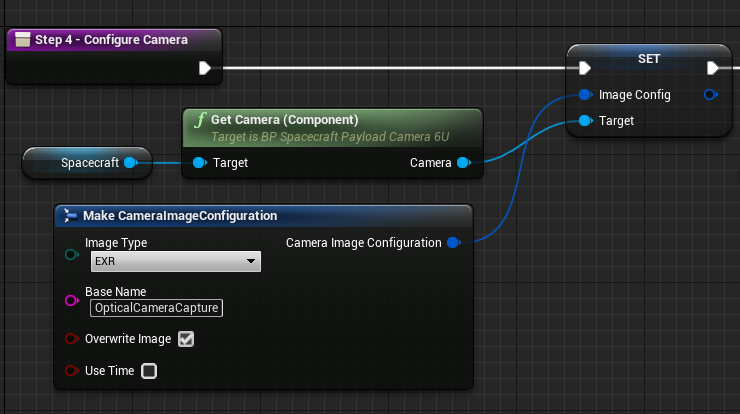Click the Image Config input pin on SET
Screen dimensions: 740x414
[585, 95]
